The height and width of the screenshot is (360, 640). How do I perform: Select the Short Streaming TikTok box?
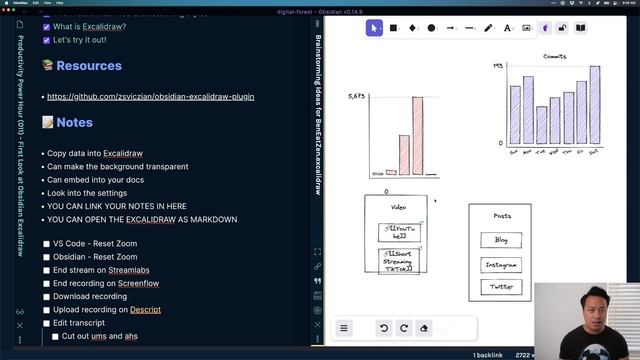(399, 262)
